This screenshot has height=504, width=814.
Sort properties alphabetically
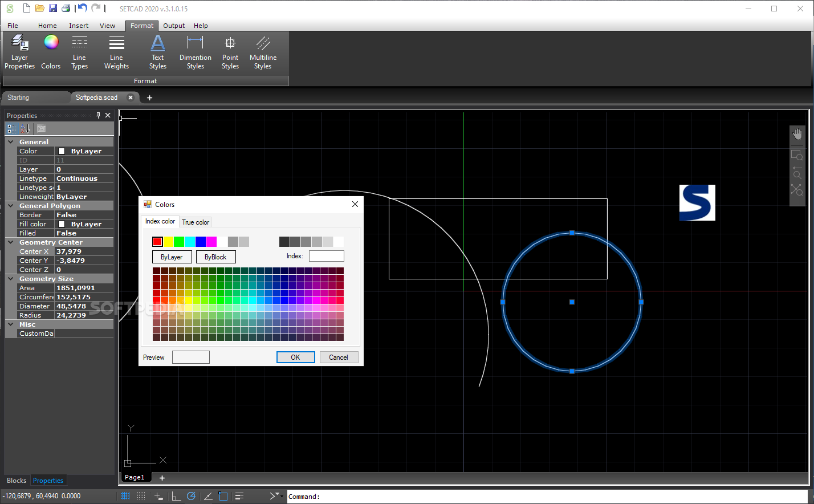25,129
